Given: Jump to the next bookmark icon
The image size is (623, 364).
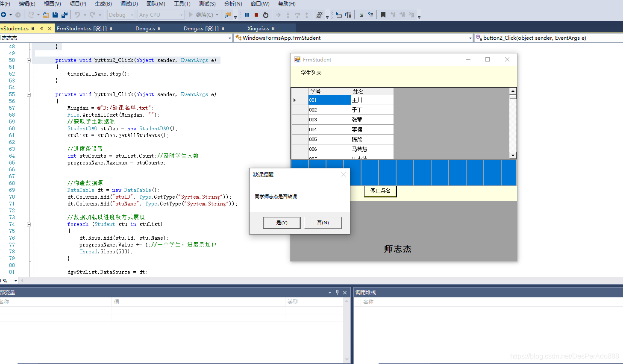Looking at the screenshot, I should (x=402, y=15).
